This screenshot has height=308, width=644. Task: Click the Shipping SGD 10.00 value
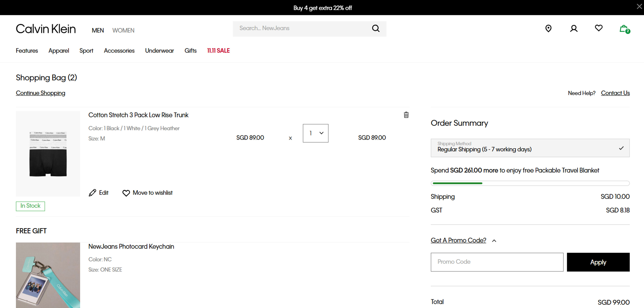(x=615, y=196)
